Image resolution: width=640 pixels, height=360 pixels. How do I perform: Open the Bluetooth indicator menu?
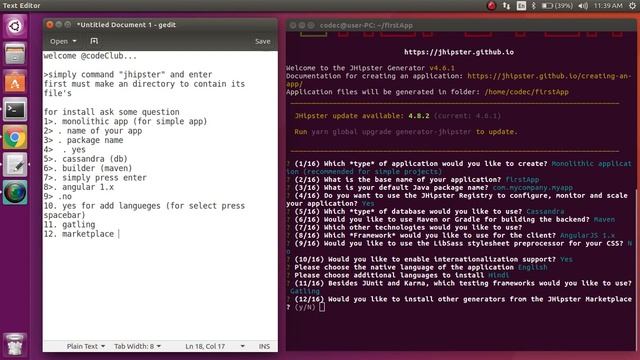[x=533, y=6]
